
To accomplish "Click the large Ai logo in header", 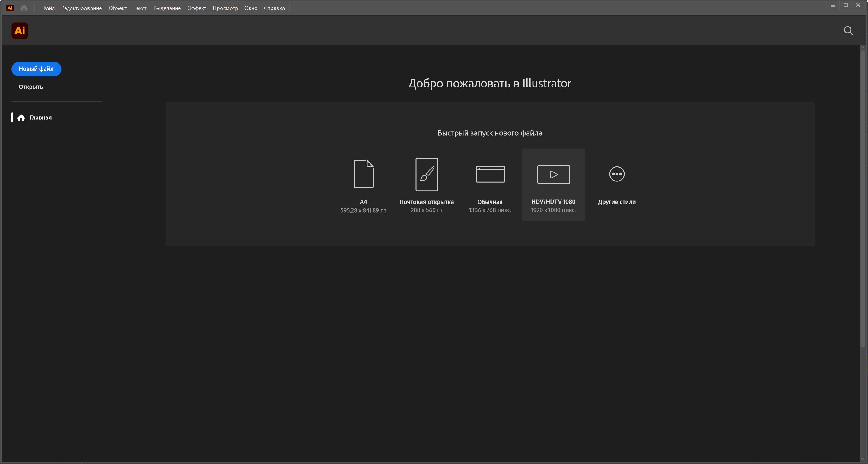I will click(x=20, y=31).
